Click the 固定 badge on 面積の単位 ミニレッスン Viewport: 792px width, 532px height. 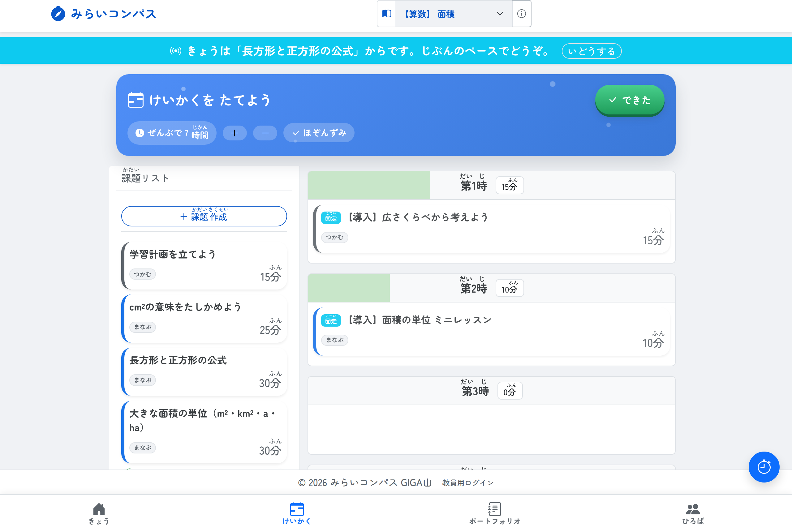point(331,320)
